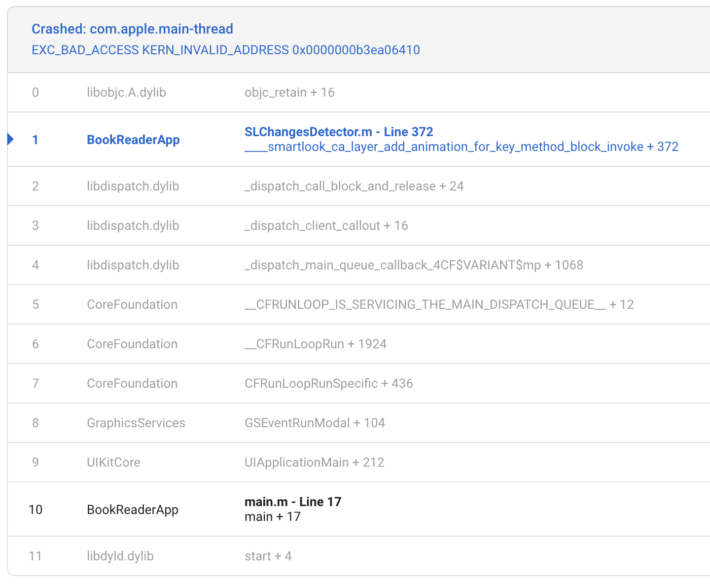Select CoreFoundation in frame 7
This screenshot has height=588, width=710.
click(x=132, y=383)
